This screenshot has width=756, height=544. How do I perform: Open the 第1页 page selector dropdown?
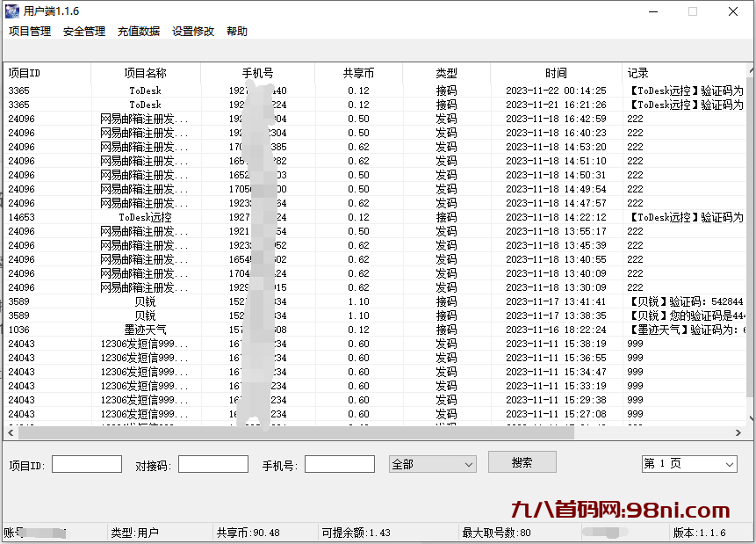pyautogui.click(x=689, y=463)
